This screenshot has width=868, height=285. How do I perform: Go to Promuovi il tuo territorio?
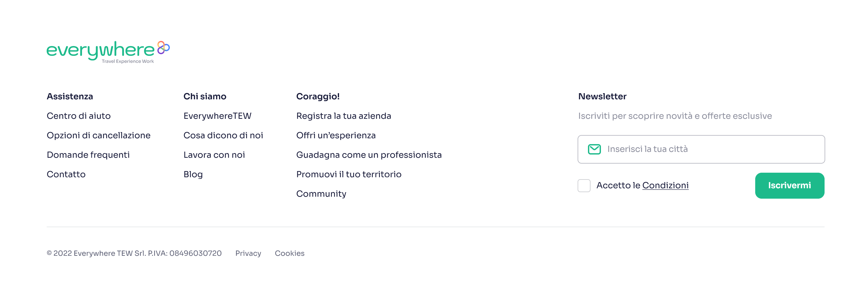click(349, 174)
